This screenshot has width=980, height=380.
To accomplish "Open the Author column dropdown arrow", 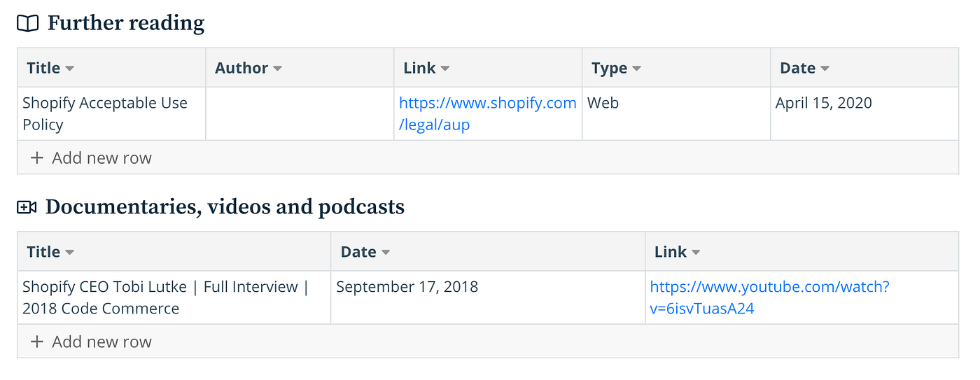I will [278, 69].
